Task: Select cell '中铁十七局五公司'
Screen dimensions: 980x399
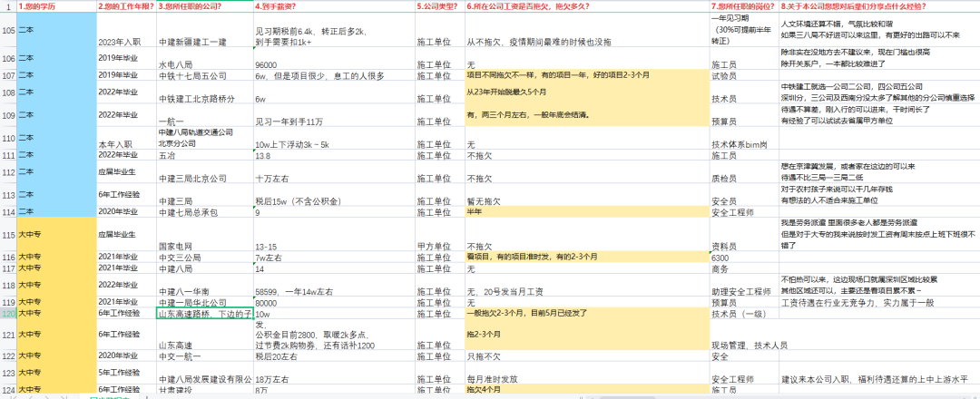Action: pos(204,75)
